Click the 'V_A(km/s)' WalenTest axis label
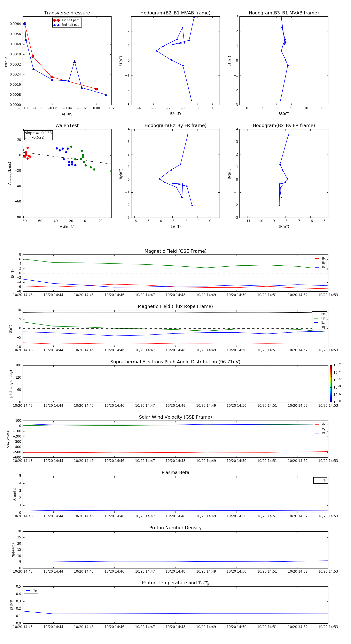351x644 pixels. 67,227
